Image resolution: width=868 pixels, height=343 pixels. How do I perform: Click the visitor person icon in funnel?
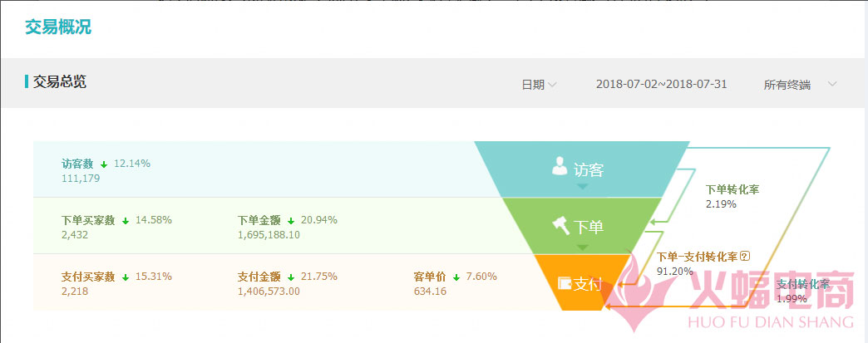pyautogui.click(x=560, y=166)
